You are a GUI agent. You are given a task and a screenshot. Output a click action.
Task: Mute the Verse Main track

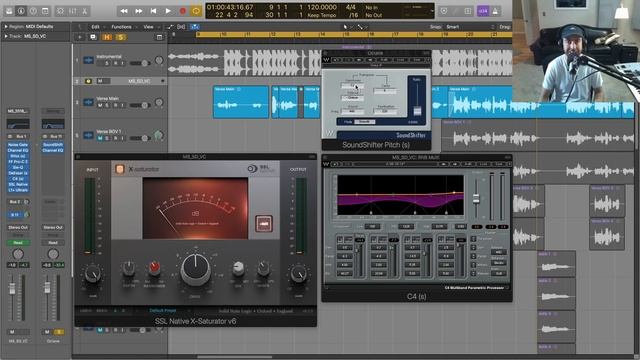[100, 105]
